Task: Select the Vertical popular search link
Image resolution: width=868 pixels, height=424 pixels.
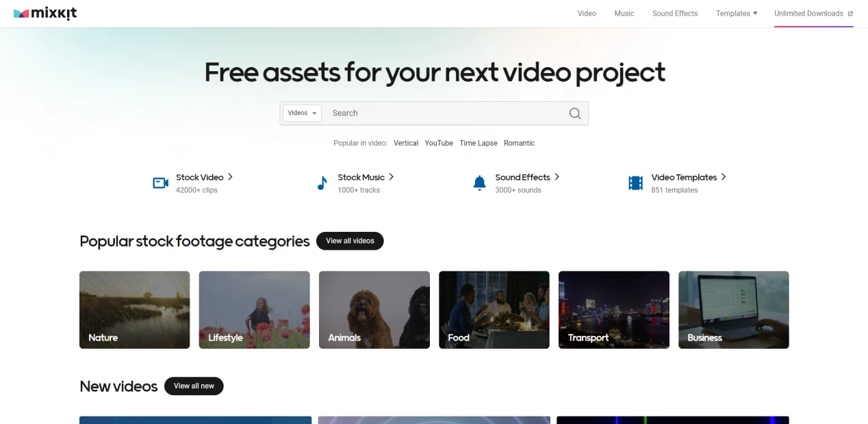Action: pos(406,143)
